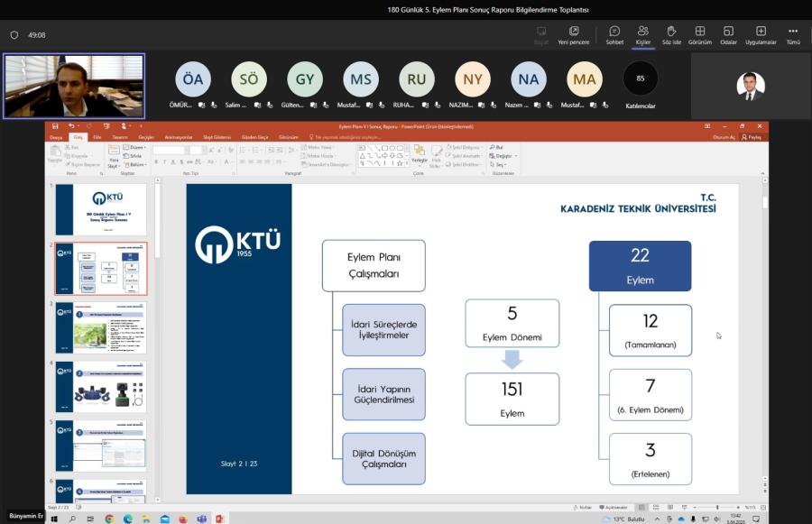Click the tell-me search box in ribbon
The width and height of the screenshot is (812, 524).
[347, 137]
